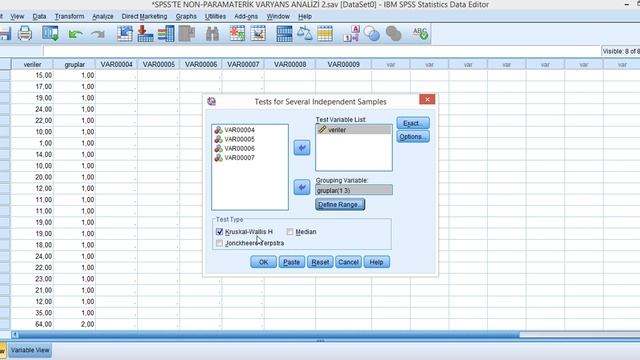The width and height of the screenshot is (640, 360).
Task: Click the Select cases icon
Action: coord(325,33)
